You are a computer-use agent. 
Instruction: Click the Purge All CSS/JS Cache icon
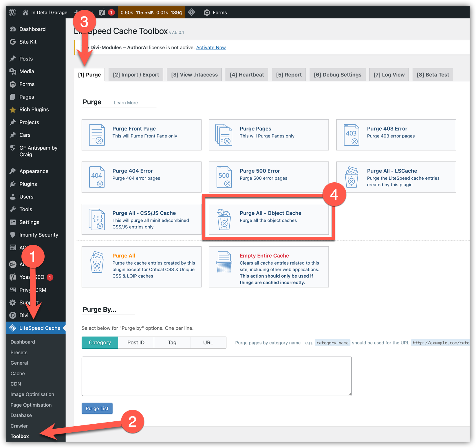pyautogui.click(x=97, y=219)
